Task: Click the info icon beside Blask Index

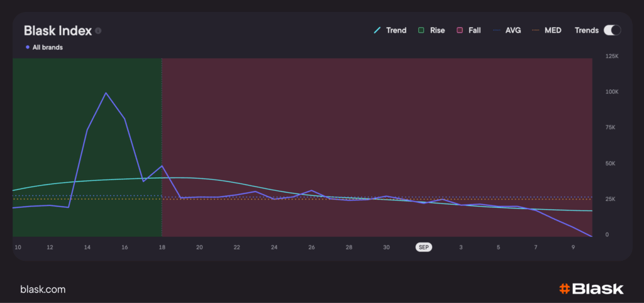Action: [99, 30]
